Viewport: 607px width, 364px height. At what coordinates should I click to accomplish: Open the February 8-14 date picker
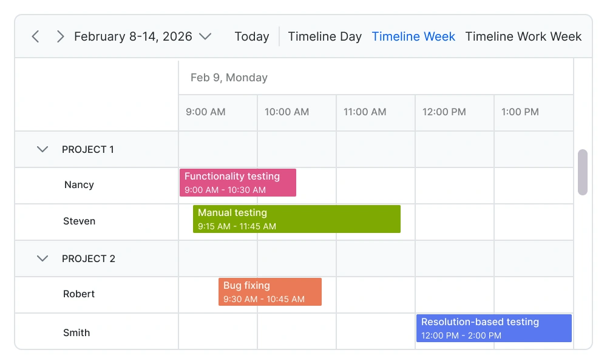[x=205, y=36]
